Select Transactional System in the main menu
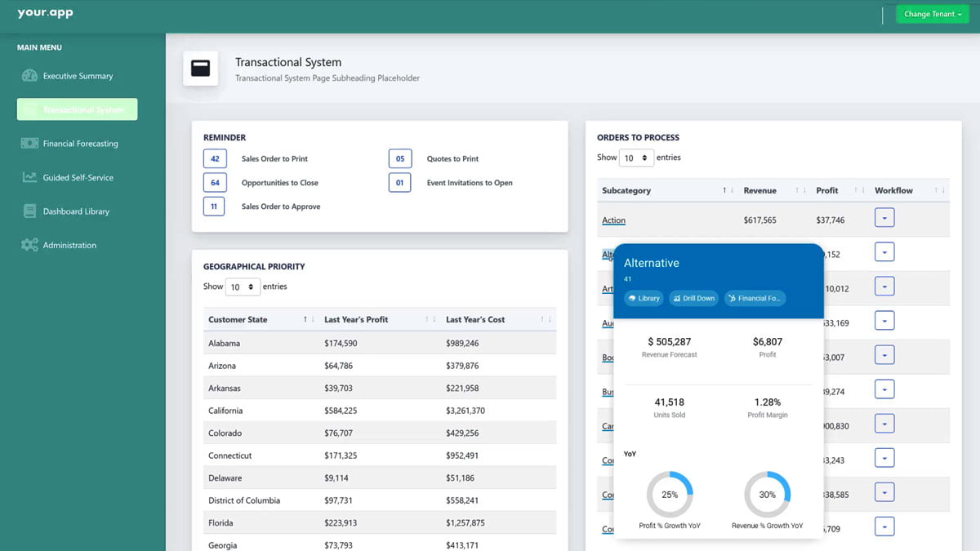Viewport: 980px width, 551px height. [76, 109]
